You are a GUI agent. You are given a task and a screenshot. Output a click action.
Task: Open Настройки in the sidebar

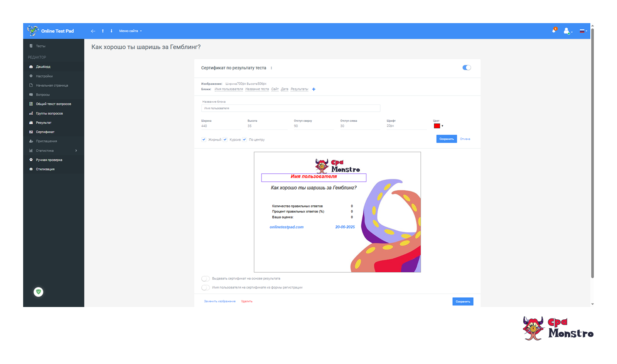tap(44, 76)
